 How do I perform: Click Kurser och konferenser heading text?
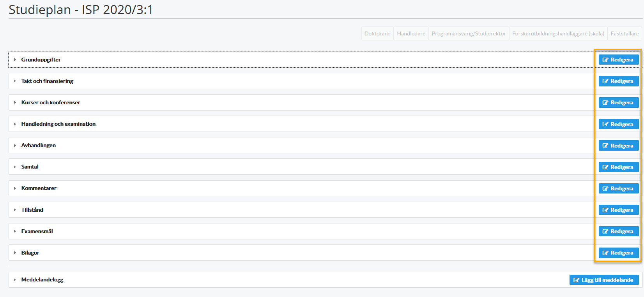pos(51,102)
